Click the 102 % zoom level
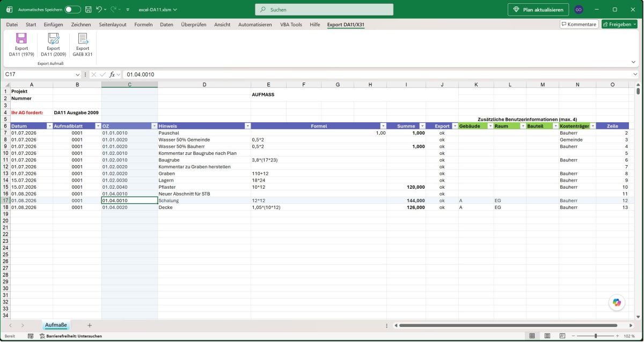Viewport: 644px width, 342px height. [629, 336]
